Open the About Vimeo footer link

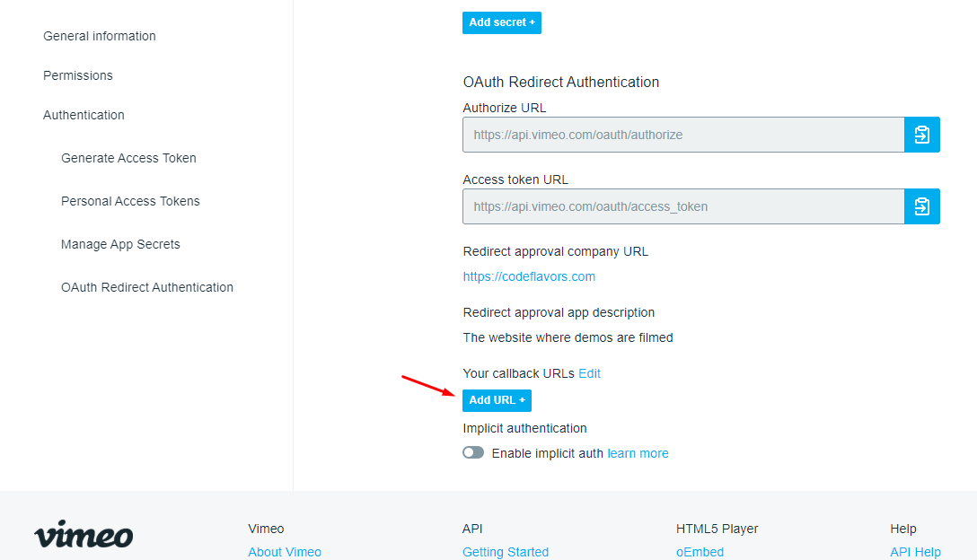(x=285, y=552)
